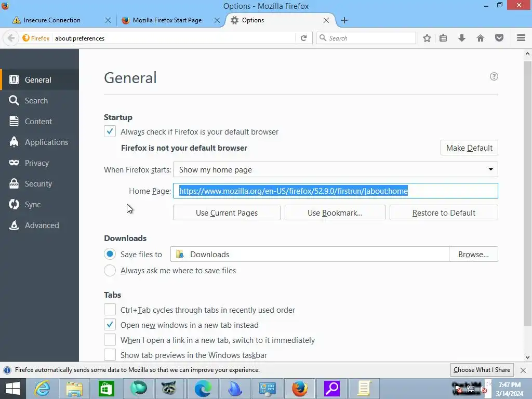
Task: Open the Sync preferences category
Action: 39,205
